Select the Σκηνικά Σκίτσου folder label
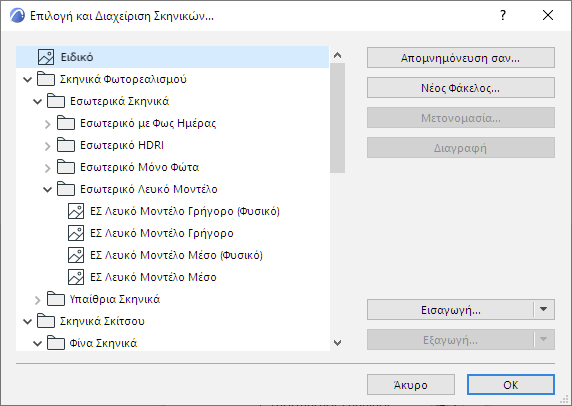Screen dimensions: 572x406 point(102,321)
